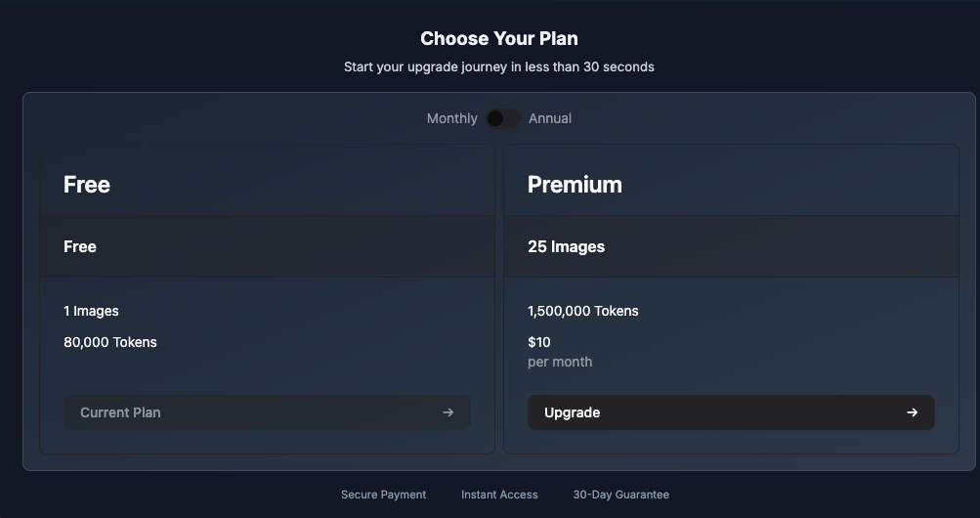Click the 1 Images feature text
The image size is (980, 518).
click(x=91, y=311)
